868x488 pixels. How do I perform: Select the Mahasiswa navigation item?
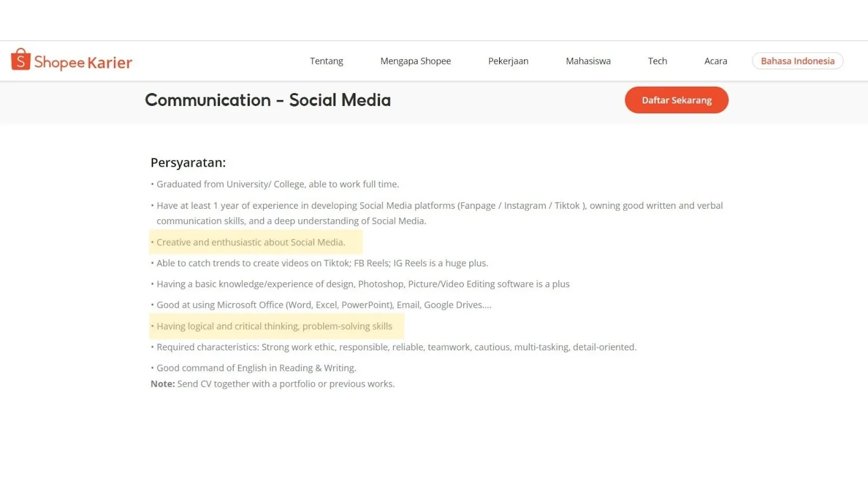tap(588, 61)
